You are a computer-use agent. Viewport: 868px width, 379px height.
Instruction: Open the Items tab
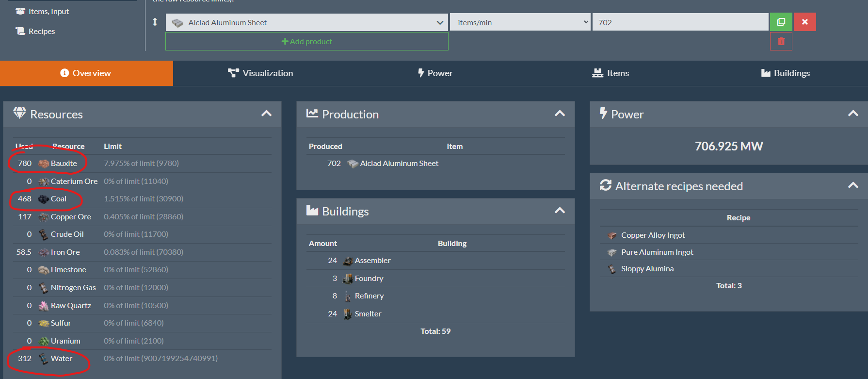611,73
